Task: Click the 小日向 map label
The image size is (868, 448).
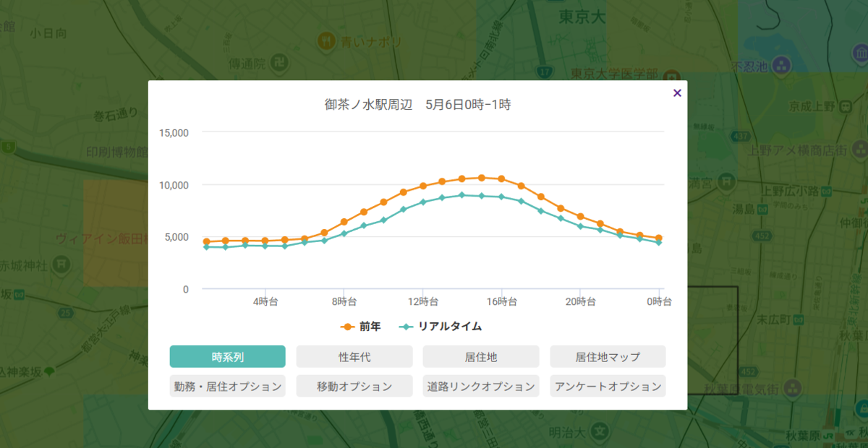Action: click(48, 33)
